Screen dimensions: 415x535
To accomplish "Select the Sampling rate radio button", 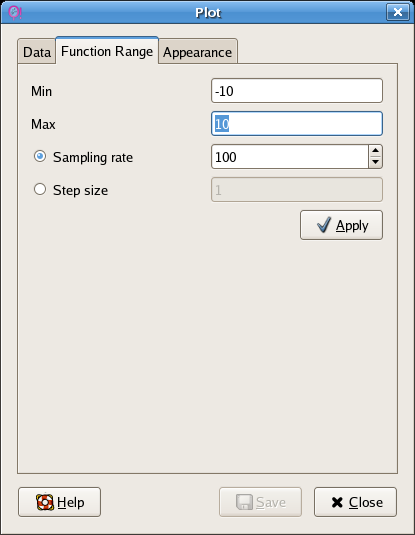I will 40,156.
